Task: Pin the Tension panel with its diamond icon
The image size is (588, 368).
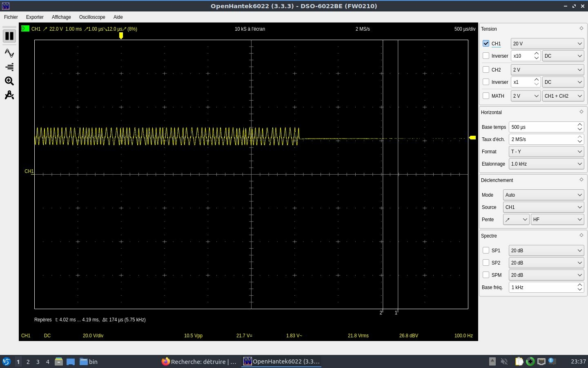Action: point(581,28)
